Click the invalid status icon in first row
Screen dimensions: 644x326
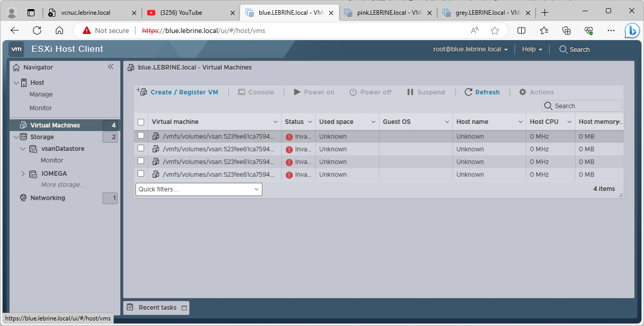[x=289, y=137]
